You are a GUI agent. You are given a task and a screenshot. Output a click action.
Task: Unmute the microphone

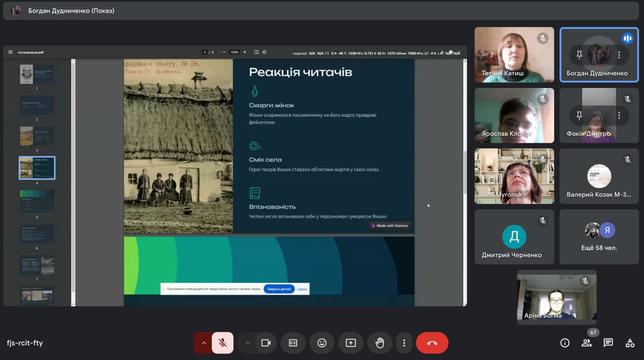pos(222,343)
